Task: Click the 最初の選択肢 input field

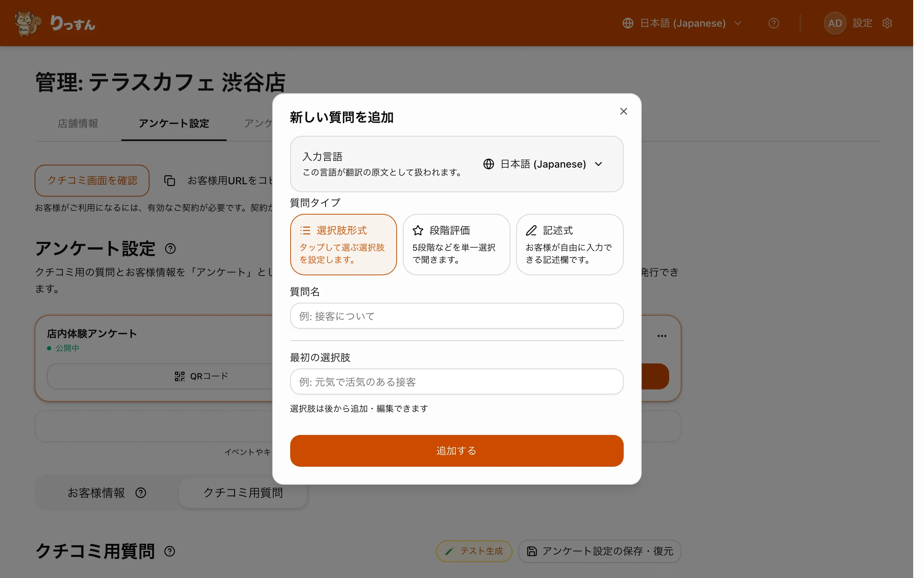Action: click(x=457, y=381)
